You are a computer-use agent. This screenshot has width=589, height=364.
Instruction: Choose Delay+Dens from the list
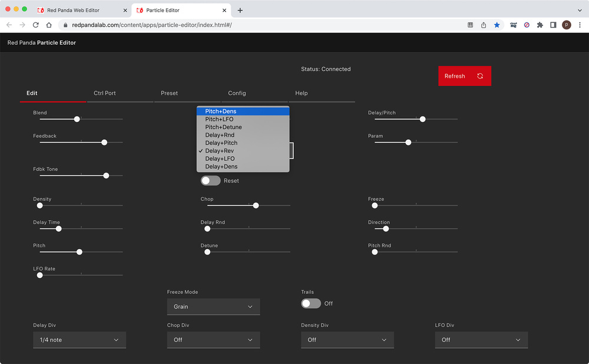pyautogui.click(x=243, y=167)
